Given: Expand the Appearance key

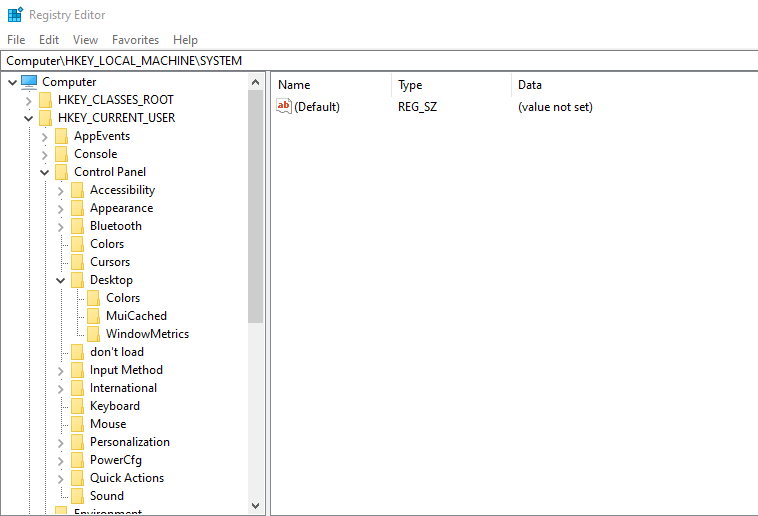Looking at the screenshot, I should click(x=60, y=209).
